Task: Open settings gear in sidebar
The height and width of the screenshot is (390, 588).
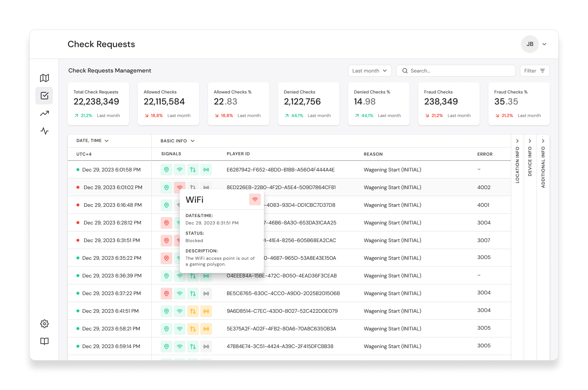Action: pyautogui.click(x=44, y=324)
